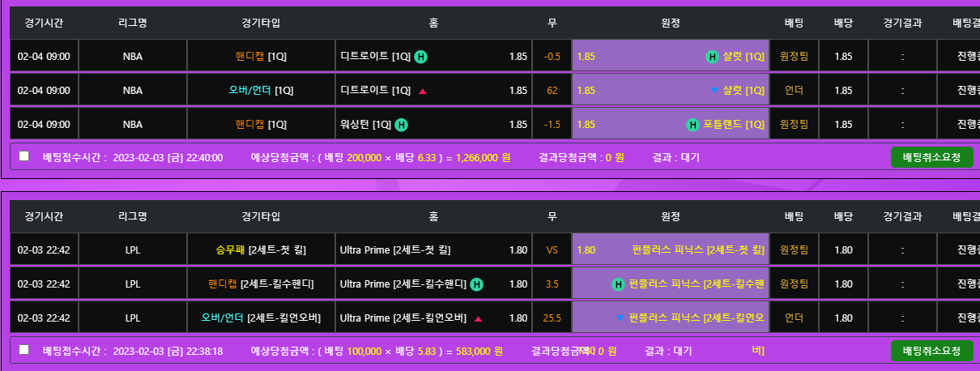Click the blue down arrow beside 샬럿 [1Q]
The height and width of the screenshot is (371, 980).
714,91
